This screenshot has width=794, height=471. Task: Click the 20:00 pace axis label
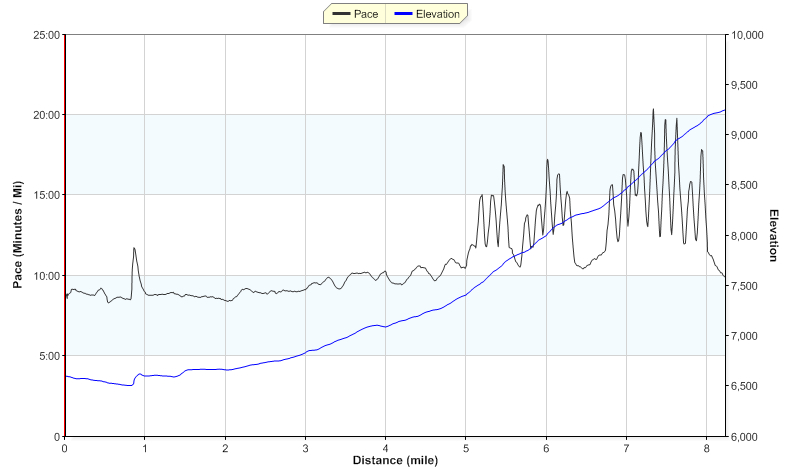coord(46,115)
